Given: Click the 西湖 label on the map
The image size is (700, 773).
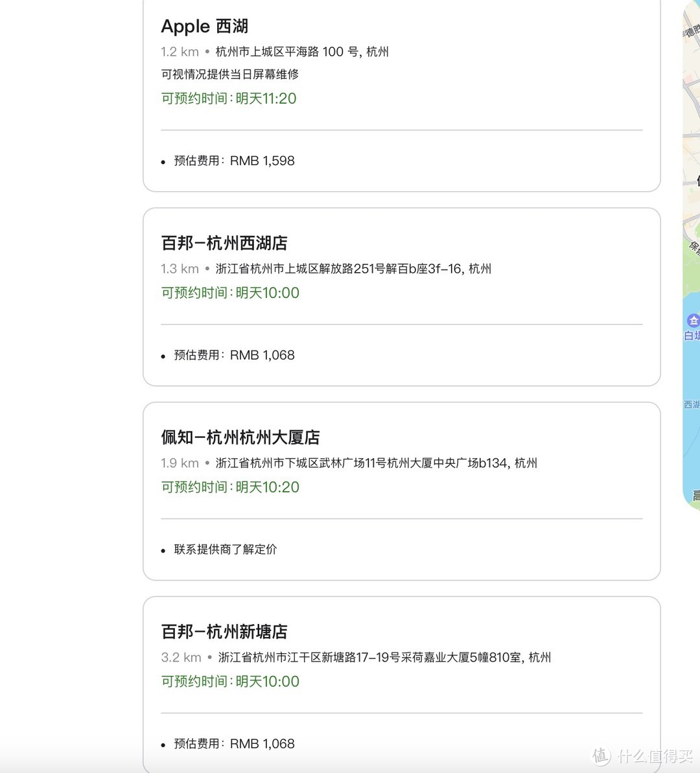Looking at the screenshot, I should [x=689, y=404].
